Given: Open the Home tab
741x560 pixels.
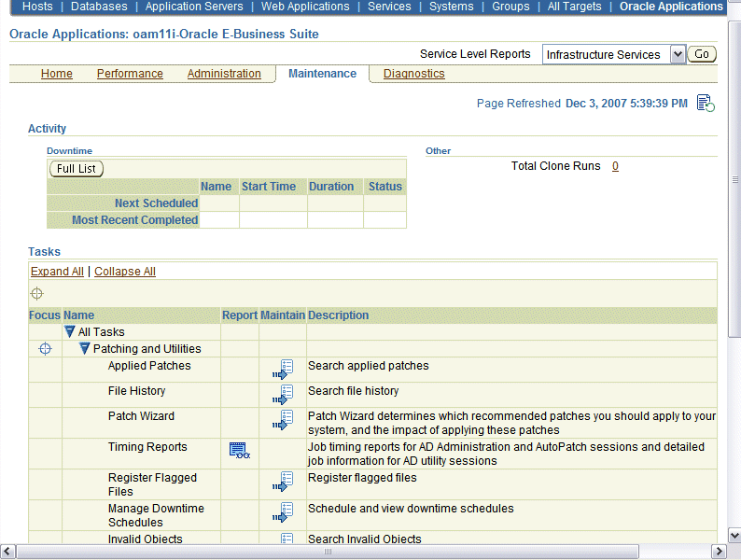Looking at the screenshot, I should [x=57, y=74].
